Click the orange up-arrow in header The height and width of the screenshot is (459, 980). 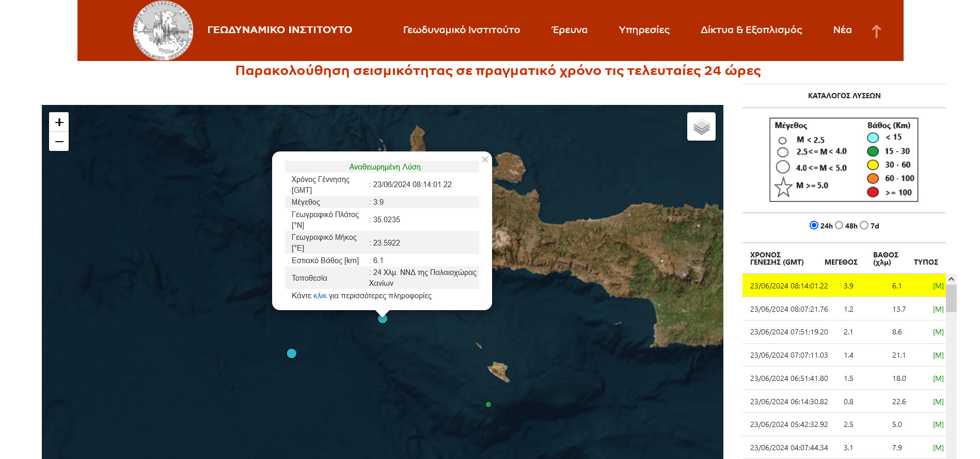coord(876,32)
